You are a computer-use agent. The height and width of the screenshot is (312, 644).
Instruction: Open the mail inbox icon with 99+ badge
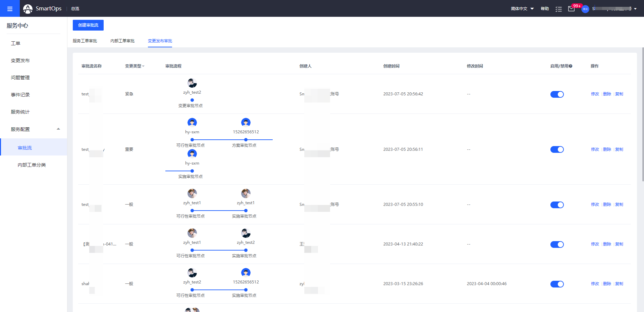coord(572,9)
